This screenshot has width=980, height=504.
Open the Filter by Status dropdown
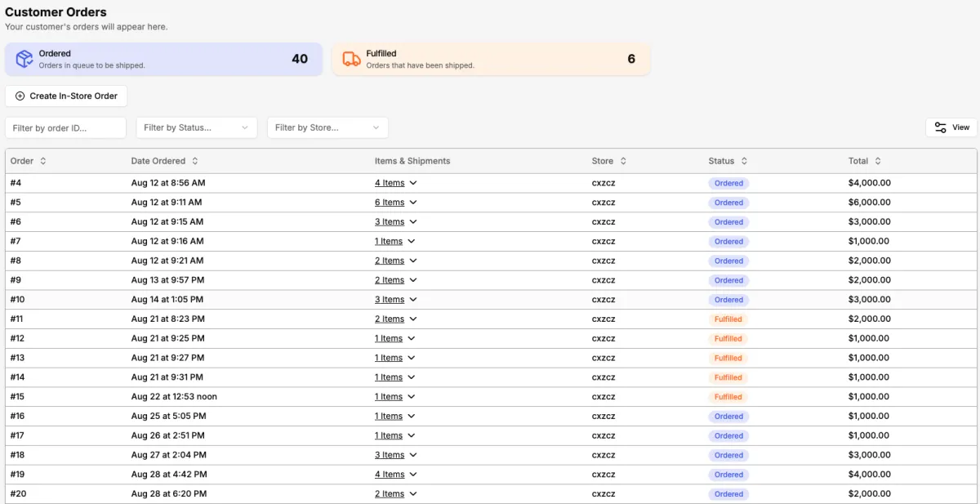pyautogui.click(x=196, y=127)
